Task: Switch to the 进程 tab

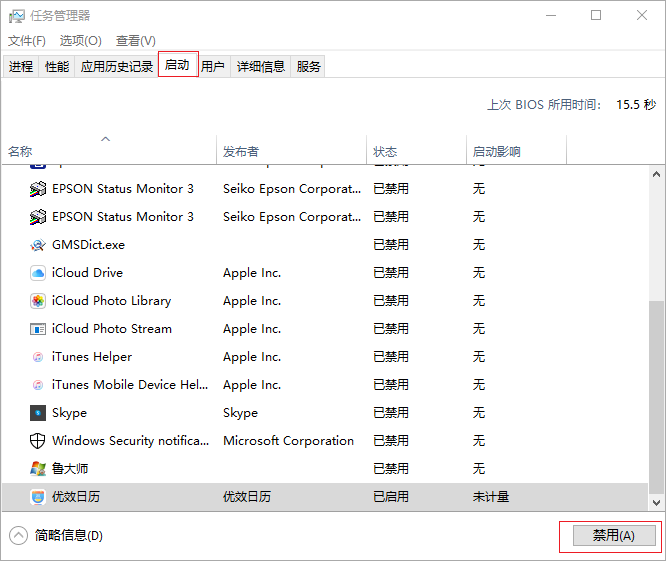Action: (21, 66)
